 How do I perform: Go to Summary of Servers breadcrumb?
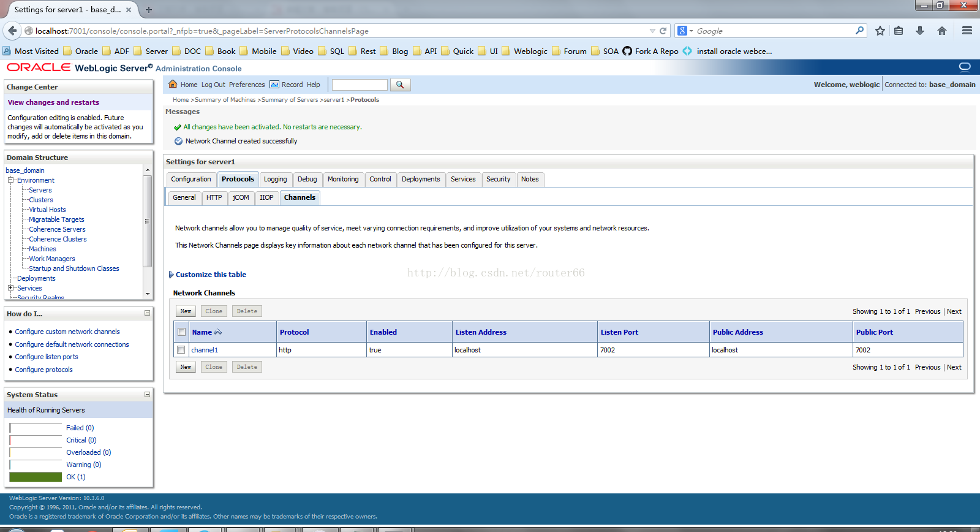(290, 99)
